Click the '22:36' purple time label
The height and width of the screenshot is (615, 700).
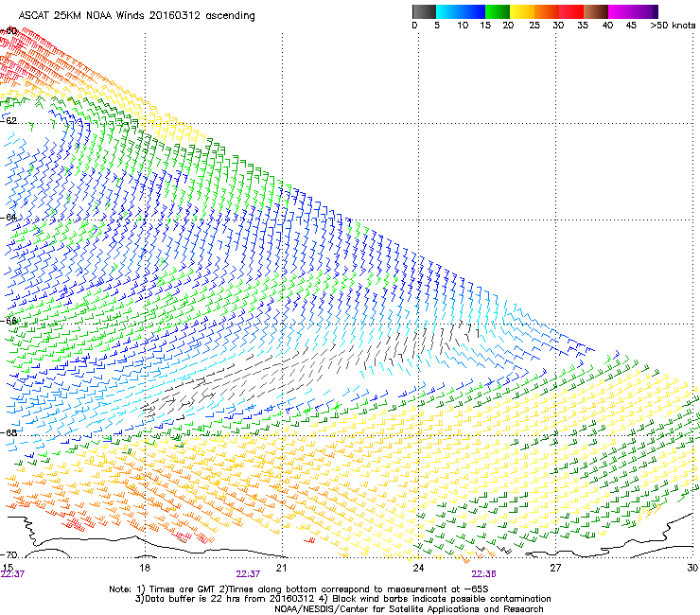click(484, 574)
